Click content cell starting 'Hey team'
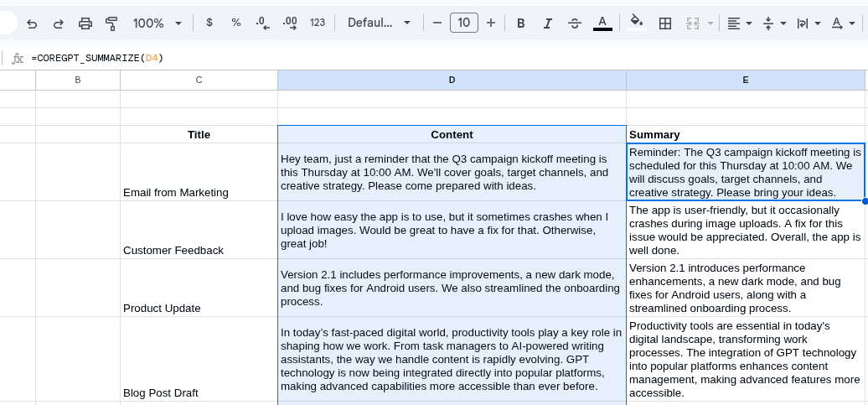 (x=452, y=172)
